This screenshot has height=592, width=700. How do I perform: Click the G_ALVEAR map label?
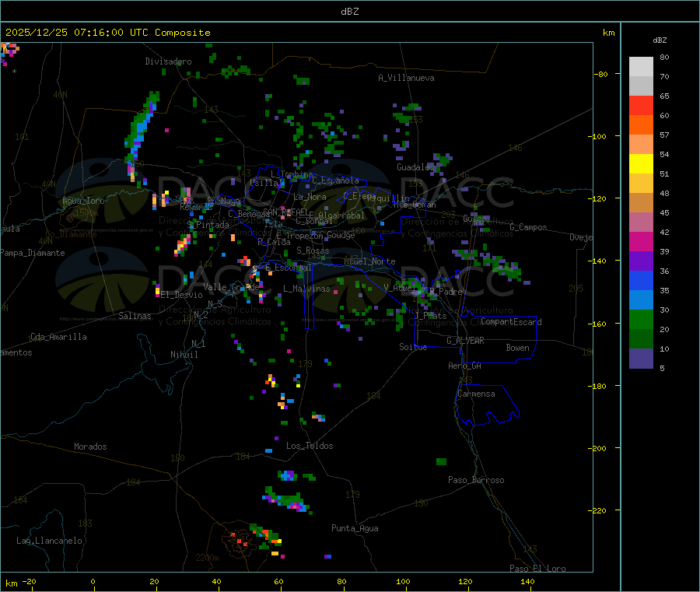tap(465, 341)
